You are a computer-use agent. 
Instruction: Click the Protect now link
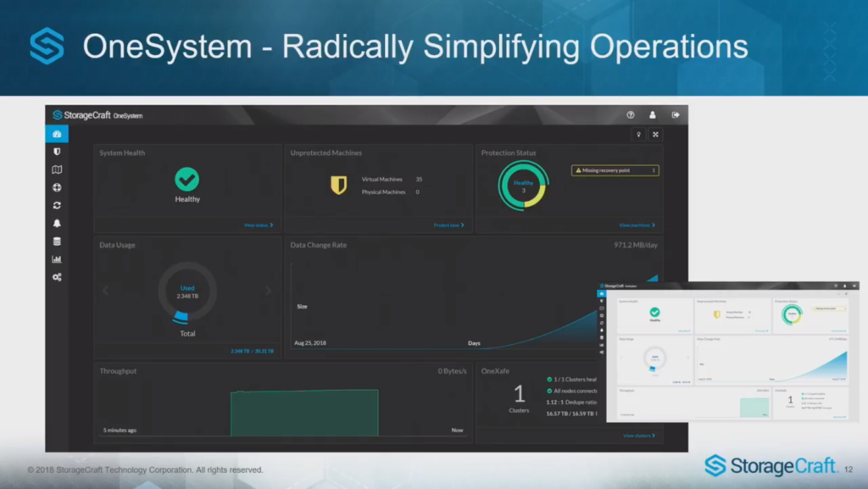click(448, 225)
